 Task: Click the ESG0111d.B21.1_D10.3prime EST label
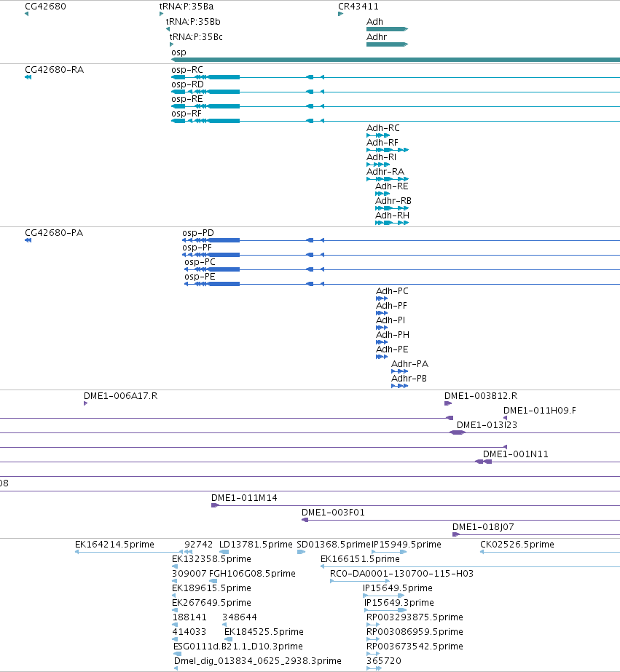pyautogui.click(x=238, y=647)
